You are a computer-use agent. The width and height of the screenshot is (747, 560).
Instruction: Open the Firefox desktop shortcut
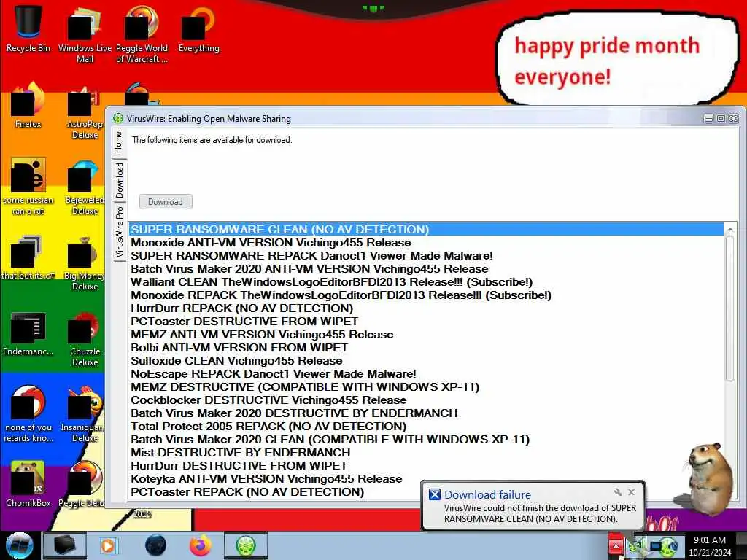click(28, 105)
